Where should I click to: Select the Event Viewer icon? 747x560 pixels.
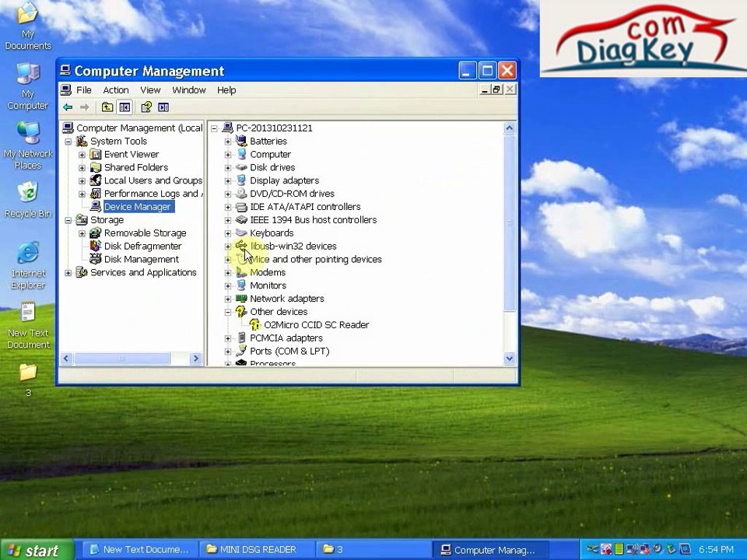tap(96, 154)
